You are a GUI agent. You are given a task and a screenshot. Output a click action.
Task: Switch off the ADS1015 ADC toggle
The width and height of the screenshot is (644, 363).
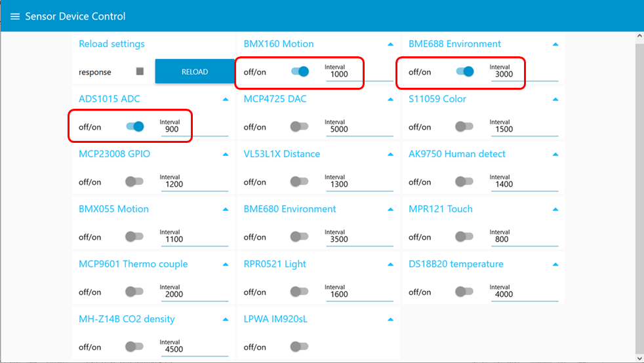135,126
